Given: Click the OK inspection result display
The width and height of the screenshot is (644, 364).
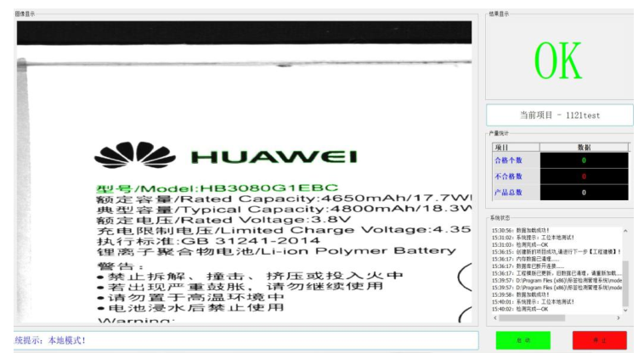Looking at the screenshot, I should [557, 61].
